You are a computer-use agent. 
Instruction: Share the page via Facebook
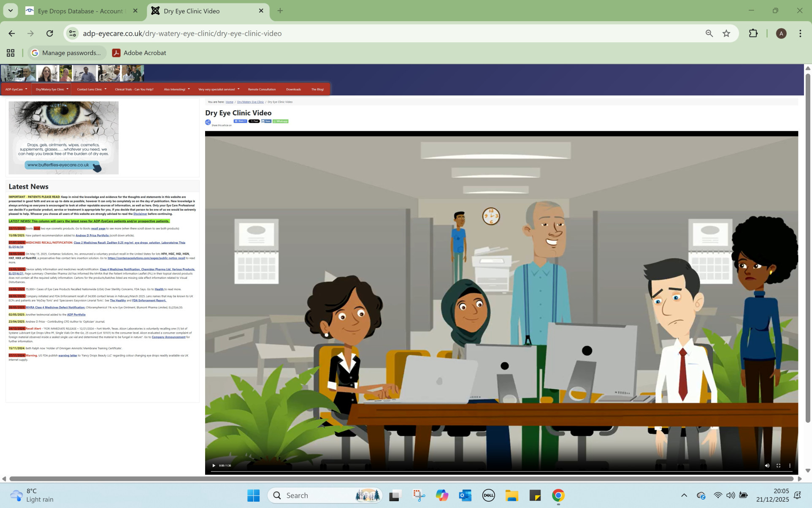click(240, 121)
